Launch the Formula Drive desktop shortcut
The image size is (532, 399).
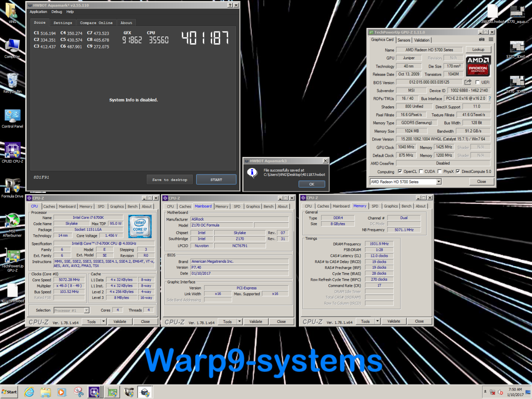(12, 188)
